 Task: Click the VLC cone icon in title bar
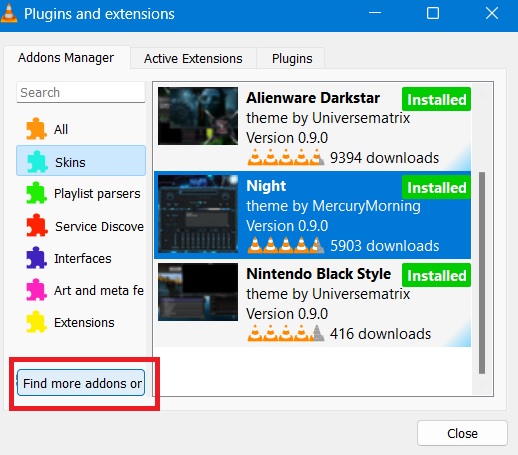click(x=9, y=13)
